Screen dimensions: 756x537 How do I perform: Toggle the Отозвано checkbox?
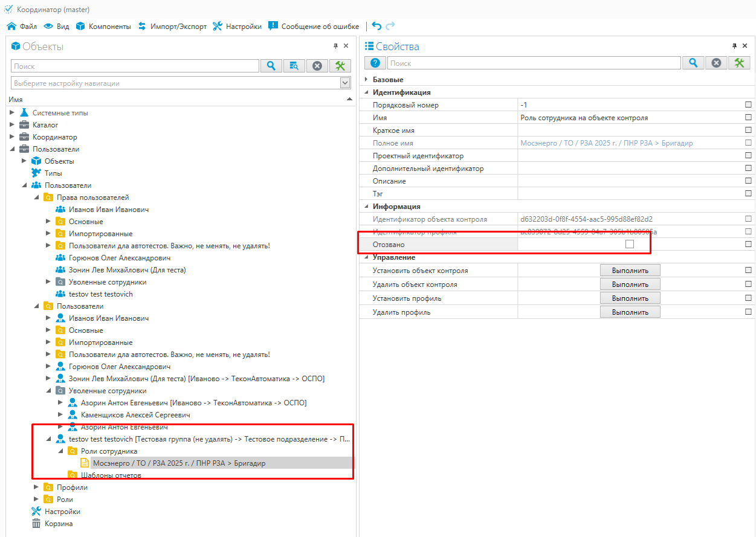coord(630,244)
